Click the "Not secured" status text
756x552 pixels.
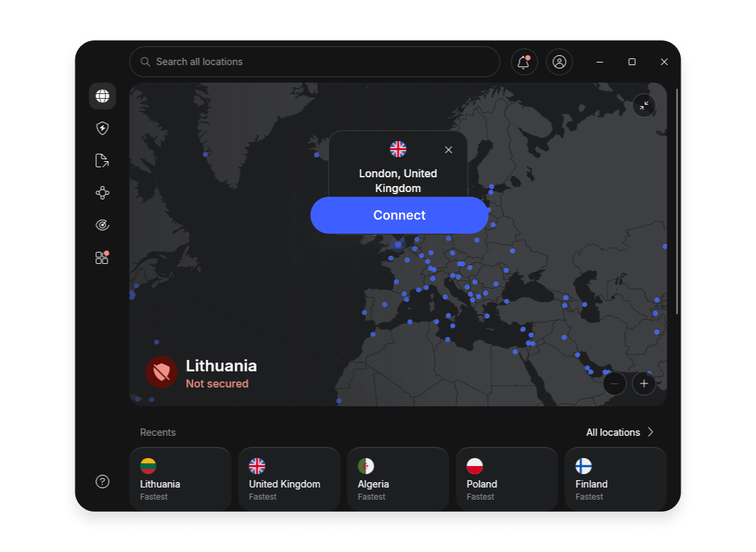click(x=217, y=384)
